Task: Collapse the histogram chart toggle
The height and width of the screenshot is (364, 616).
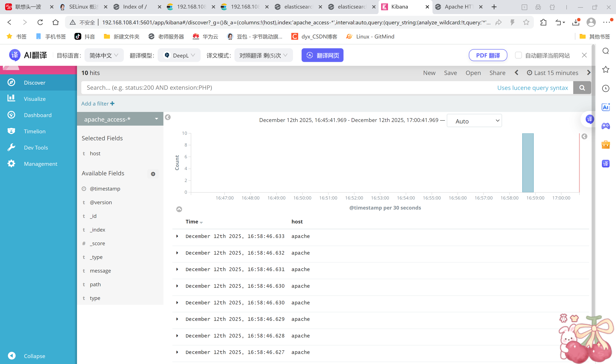Action: 179,209
